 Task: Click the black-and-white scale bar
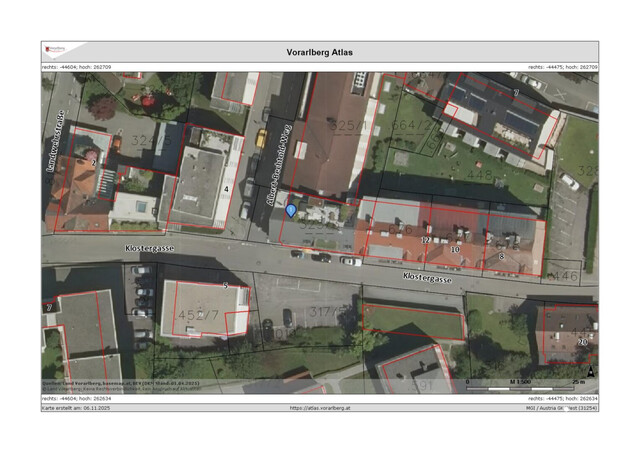(x=520, y=389)
